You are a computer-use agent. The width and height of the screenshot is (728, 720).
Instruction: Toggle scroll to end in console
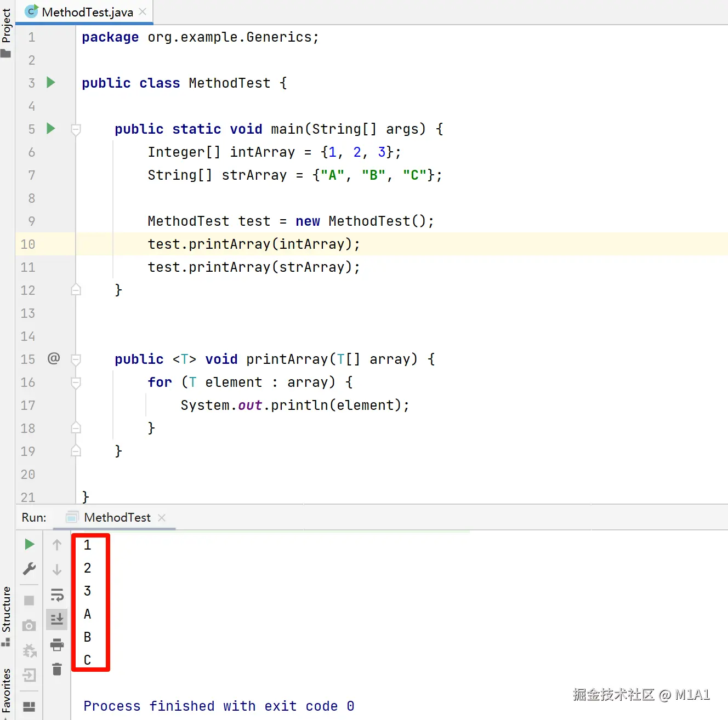[x=57, y=619]
